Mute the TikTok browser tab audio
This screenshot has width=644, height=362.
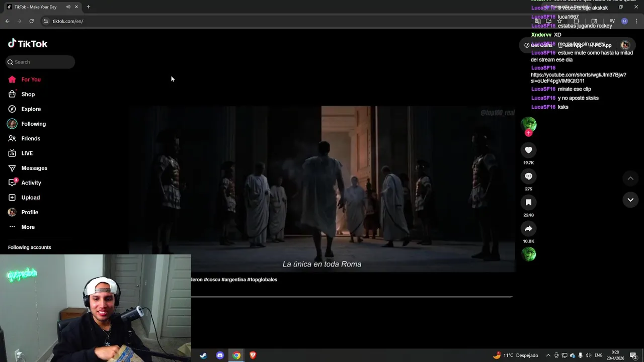tap(68, 7)
